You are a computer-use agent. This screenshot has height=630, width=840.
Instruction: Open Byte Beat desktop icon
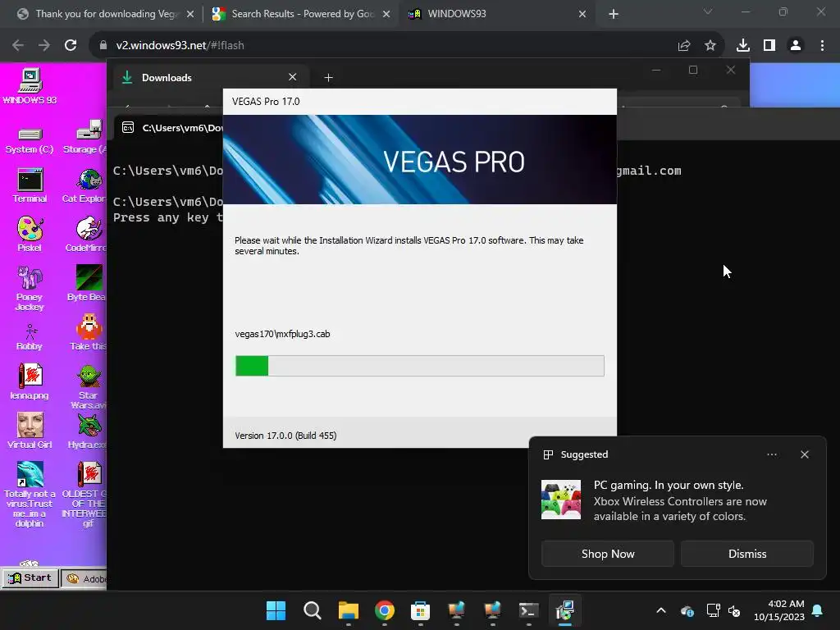click(x=87, y=283)
